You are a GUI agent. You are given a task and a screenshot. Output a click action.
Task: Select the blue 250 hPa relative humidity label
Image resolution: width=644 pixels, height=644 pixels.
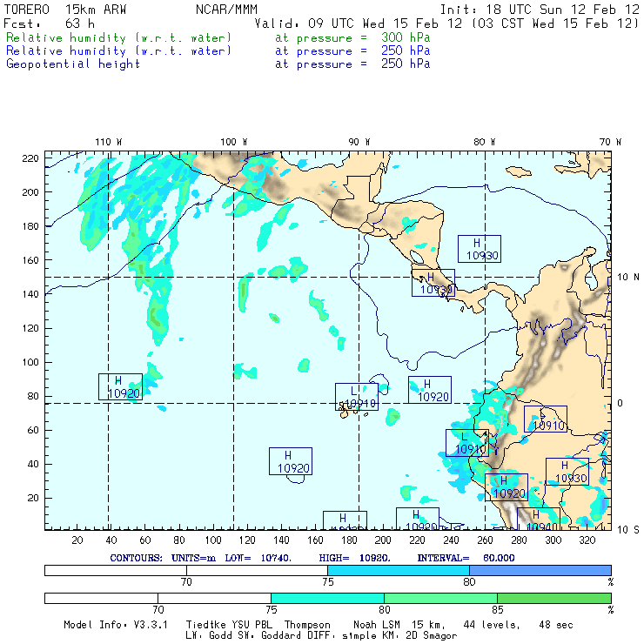119,51
